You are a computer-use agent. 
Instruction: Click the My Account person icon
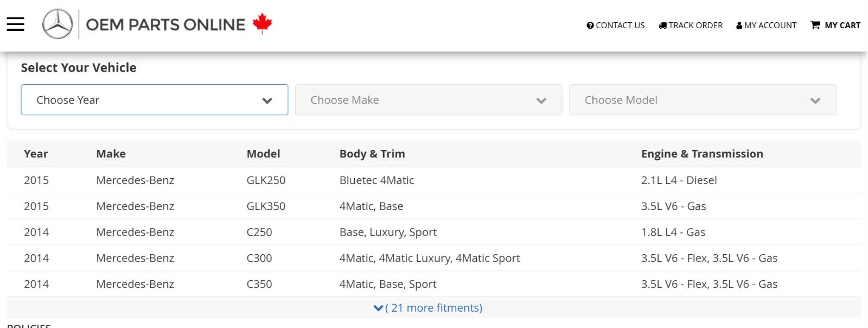pos(739,26)
